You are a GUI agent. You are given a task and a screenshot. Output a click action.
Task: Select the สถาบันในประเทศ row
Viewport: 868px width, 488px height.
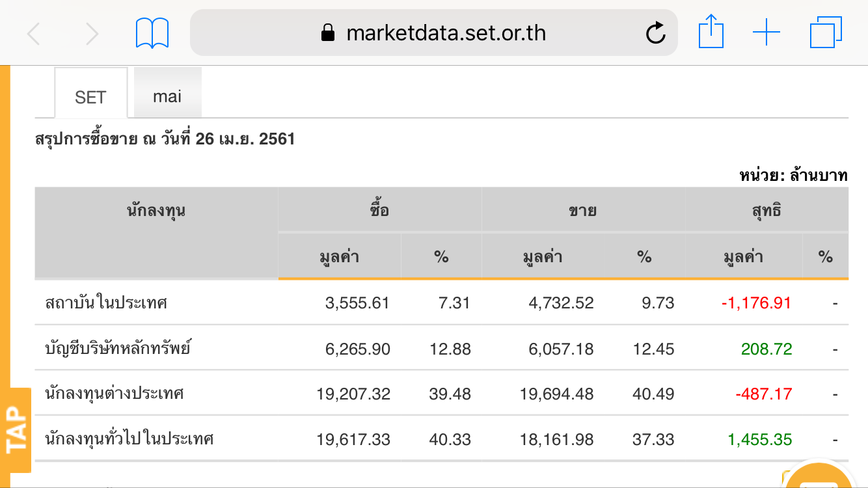[107, 303]
